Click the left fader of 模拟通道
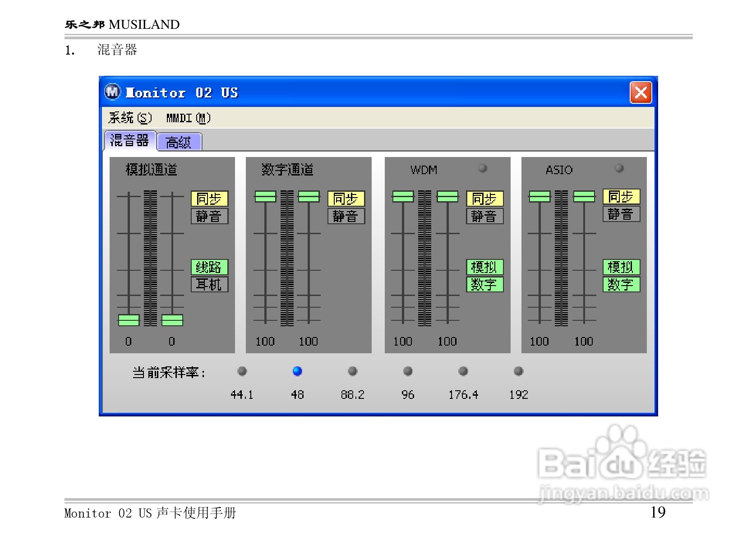Image resolution: width=756 pixels, height=536 pixels. 129,321
